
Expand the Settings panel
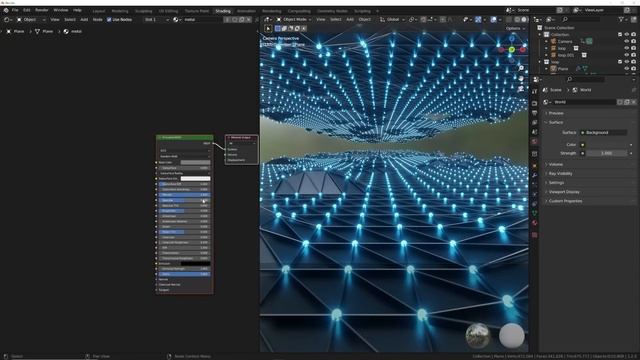pyautogui.click(x=556, y=183)
